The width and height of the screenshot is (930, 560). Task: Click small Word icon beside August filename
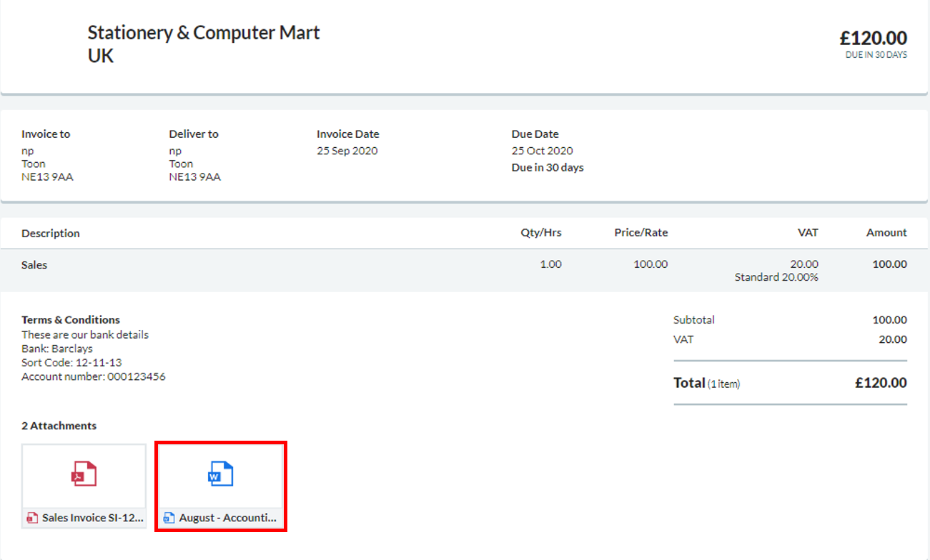click(169, 518)
